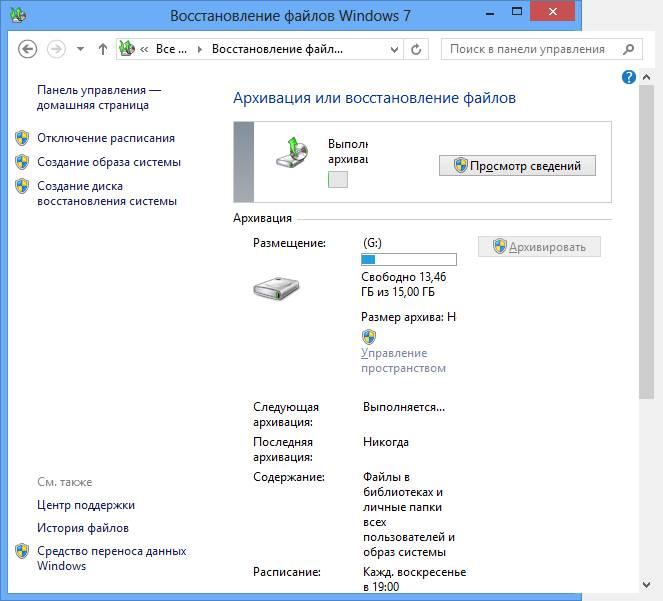Close the Windows 7 file recovery window
663x601 pixels.
[x=552, y=11]
